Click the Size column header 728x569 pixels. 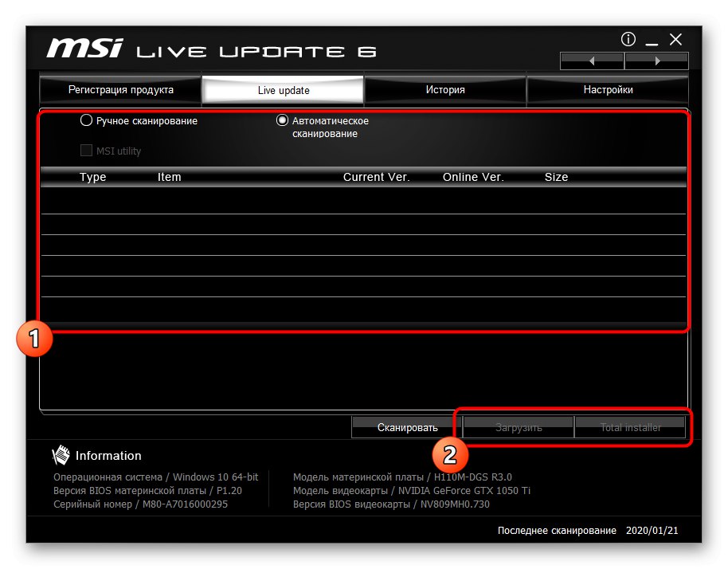coord(556,177)
